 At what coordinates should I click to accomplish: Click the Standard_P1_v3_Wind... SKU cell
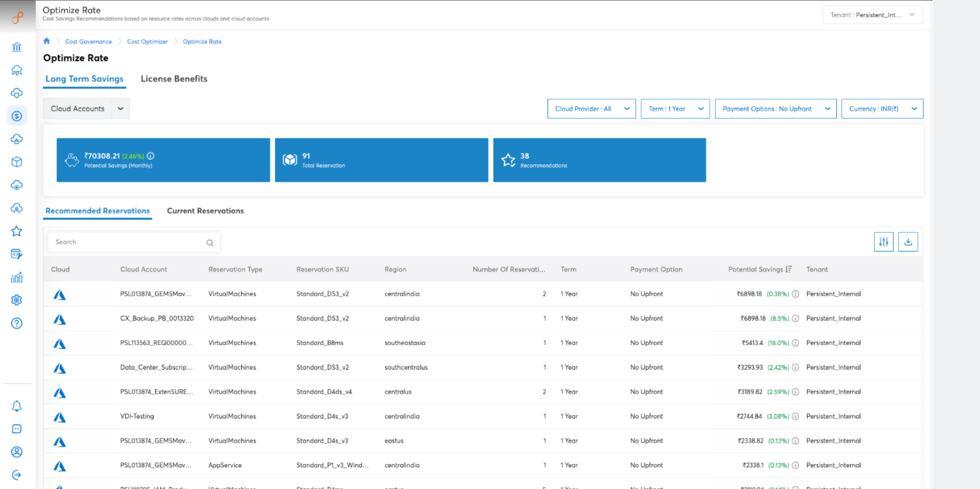point(333,465)
